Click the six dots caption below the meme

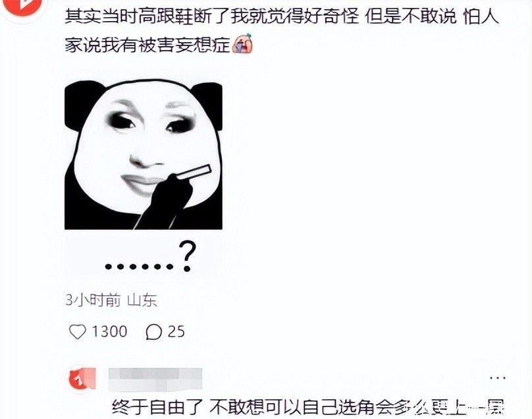tap(139, 266)
